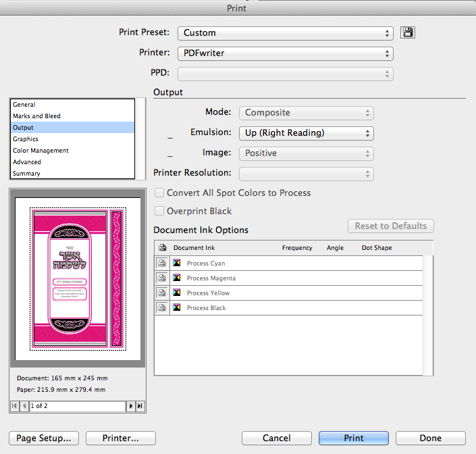The image size is (476, 454).
Task: Check the Overprint Black option
Action: pos(160,211)
